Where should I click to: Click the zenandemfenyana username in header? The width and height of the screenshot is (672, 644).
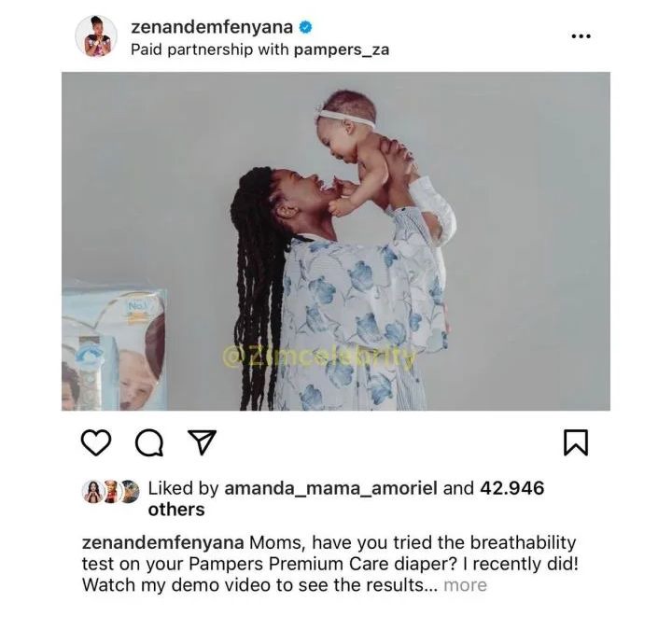[212, 27]
